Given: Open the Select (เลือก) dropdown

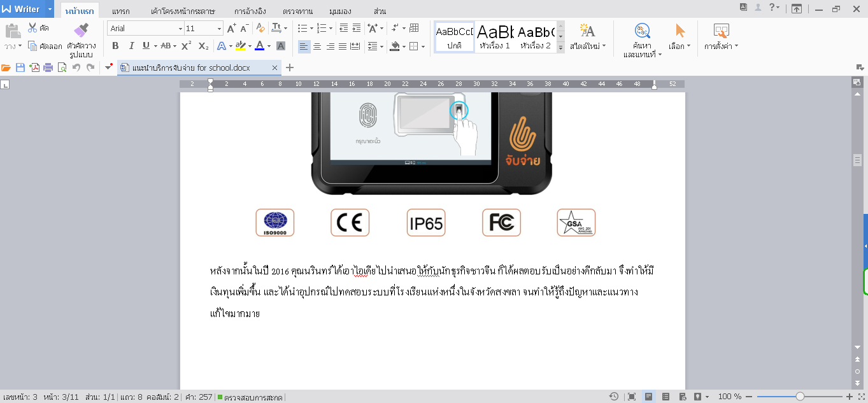Looking at the screenshot, I should 679,37.
